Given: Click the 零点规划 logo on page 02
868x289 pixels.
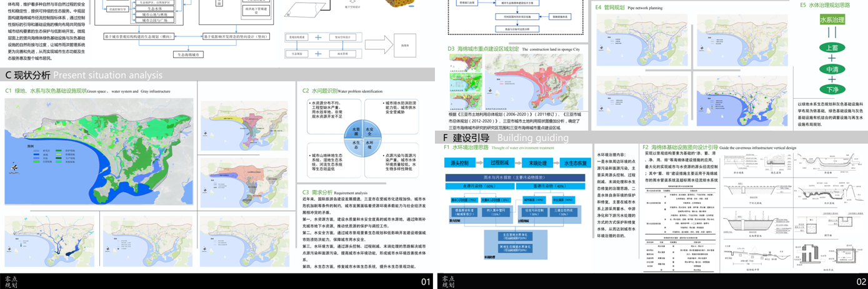Looking at the screenshot, I should coord(449,281).
